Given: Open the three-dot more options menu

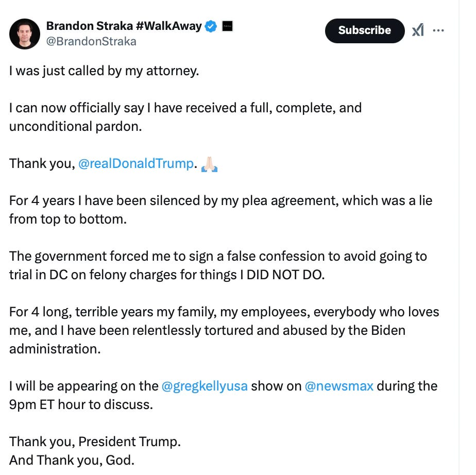Looking at the screenshot, I should click(x=438, y=30).
